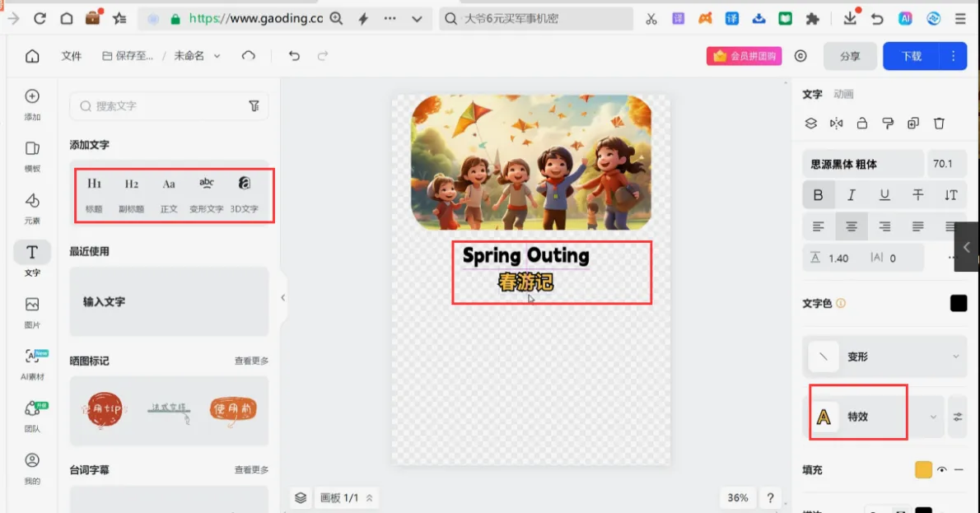Open the 文件 menu
The width and height of the screenshot is (980, 513).
pyautogui.click(x=72, y=56)
